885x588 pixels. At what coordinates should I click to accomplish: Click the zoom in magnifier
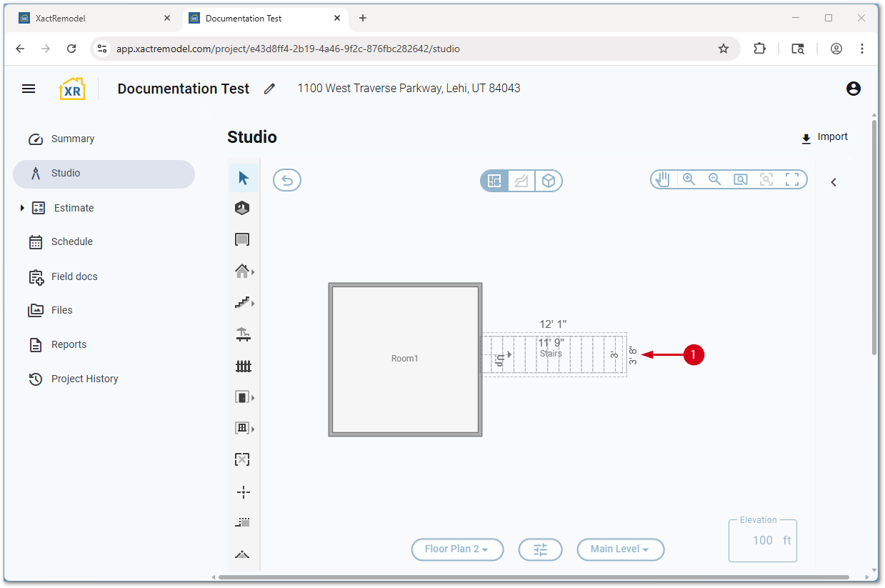pyautogui.click(x=689, y=180)
